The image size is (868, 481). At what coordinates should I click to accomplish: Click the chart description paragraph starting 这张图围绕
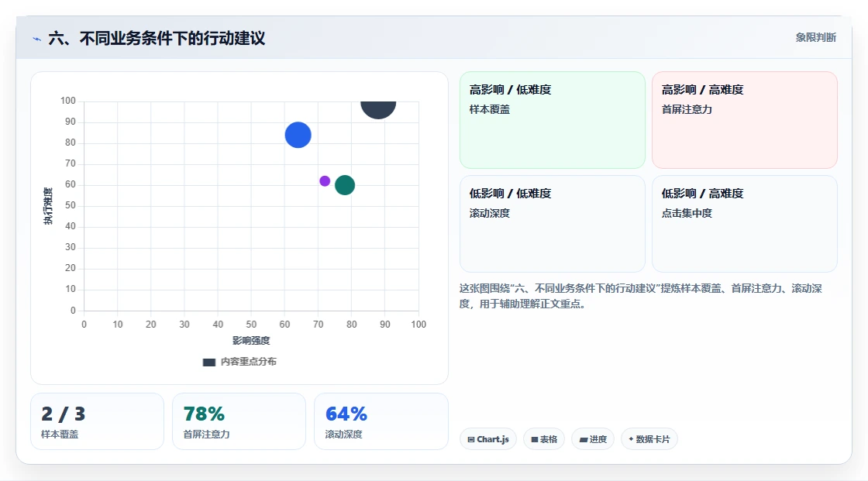pos(640,296)
